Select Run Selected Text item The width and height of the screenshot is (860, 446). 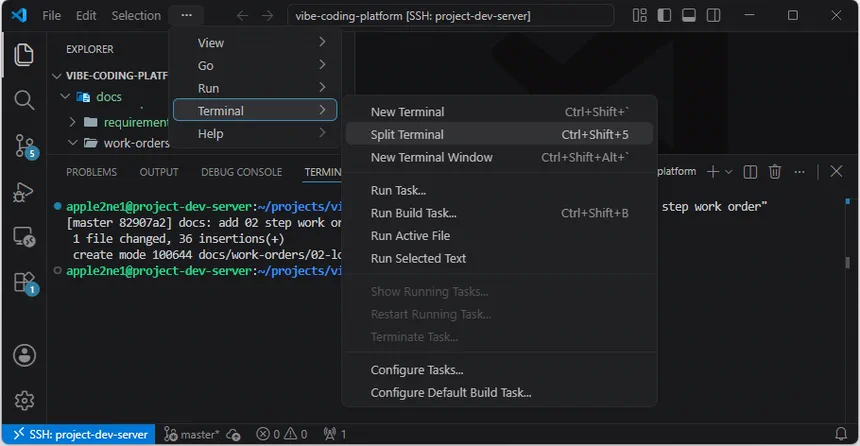tap(499, 258)
